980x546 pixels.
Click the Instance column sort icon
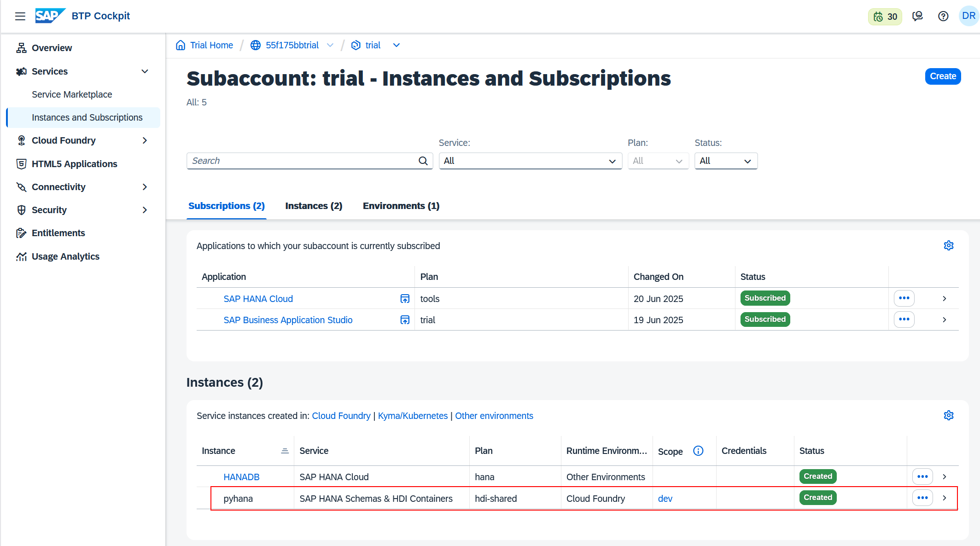285,451
